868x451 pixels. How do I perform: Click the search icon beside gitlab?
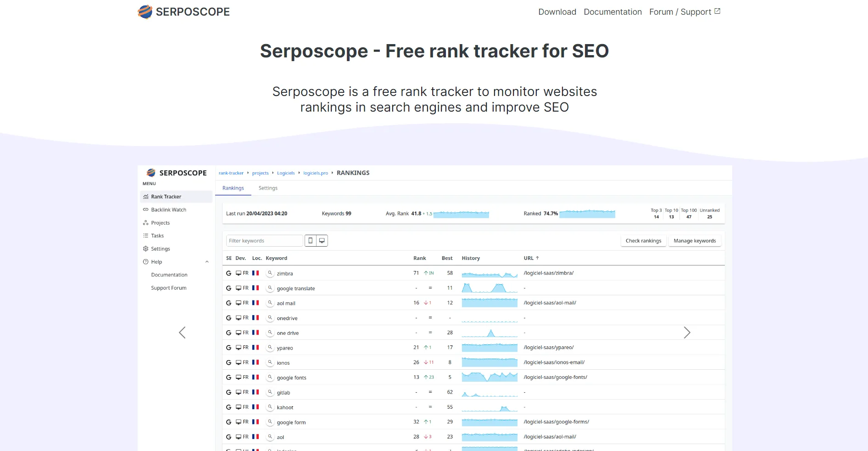(x=270, y=392)
